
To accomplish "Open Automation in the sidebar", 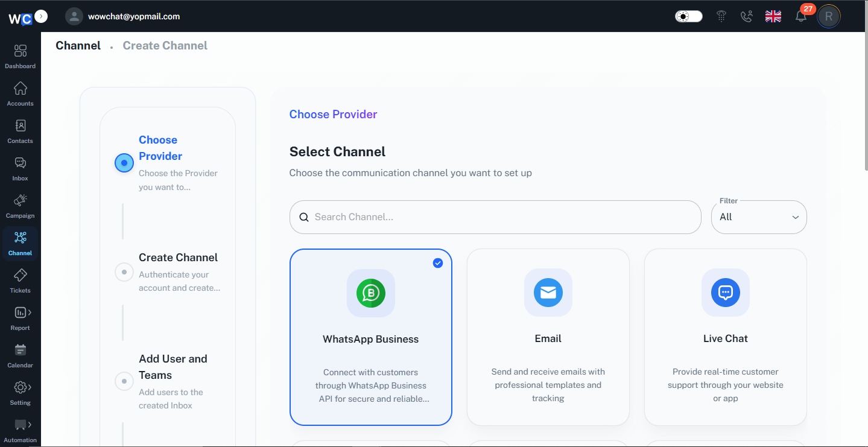I will pyautogui.click(x=21, y=431).
